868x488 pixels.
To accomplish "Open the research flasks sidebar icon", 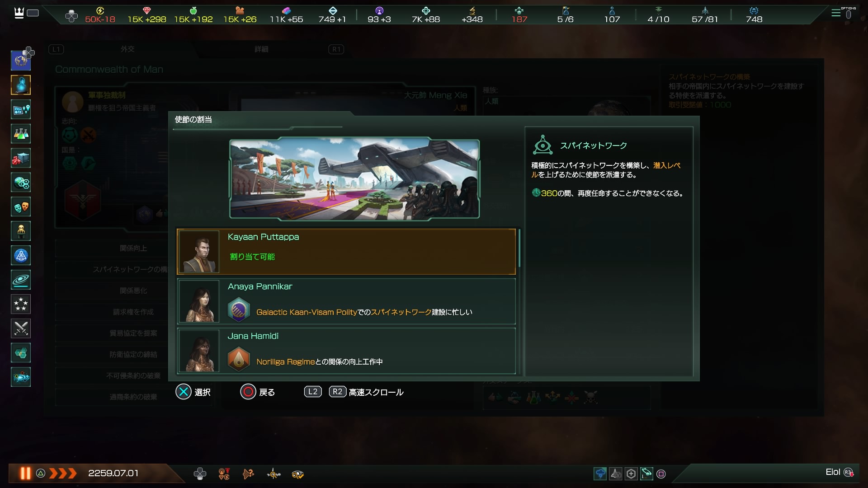I will click(x=21, y=134).
